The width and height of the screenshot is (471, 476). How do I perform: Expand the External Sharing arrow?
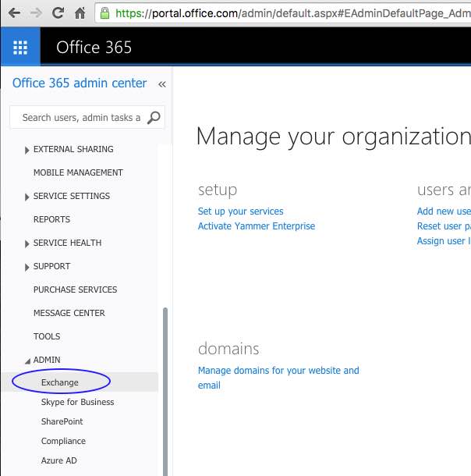pos(27,150)
